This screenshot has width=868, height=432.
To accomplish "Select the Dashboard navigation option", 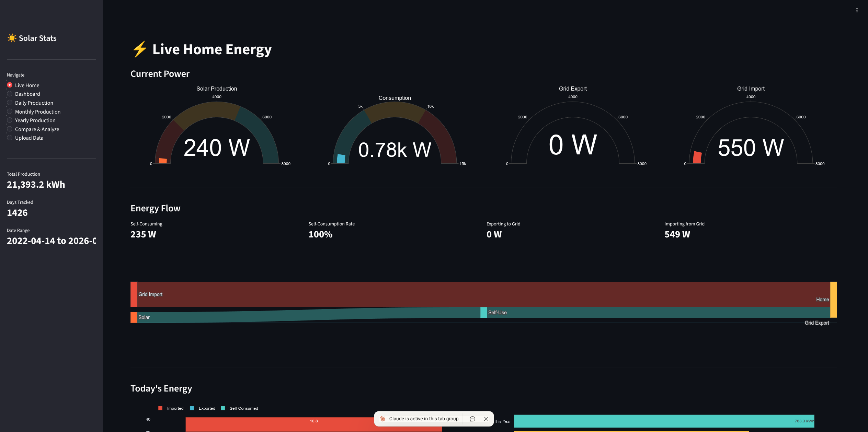I will point(27,94).
